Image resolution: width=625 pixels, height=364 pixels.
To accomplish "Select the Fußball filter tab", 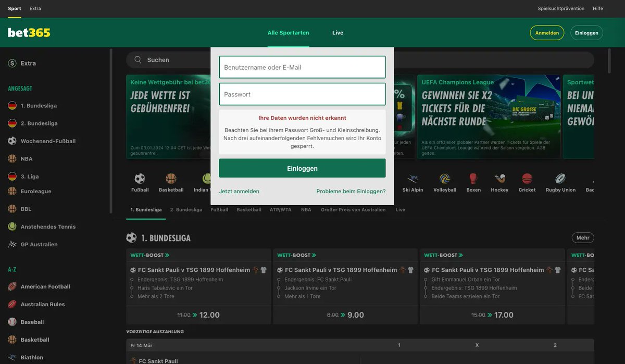I will tap(219, 210).
